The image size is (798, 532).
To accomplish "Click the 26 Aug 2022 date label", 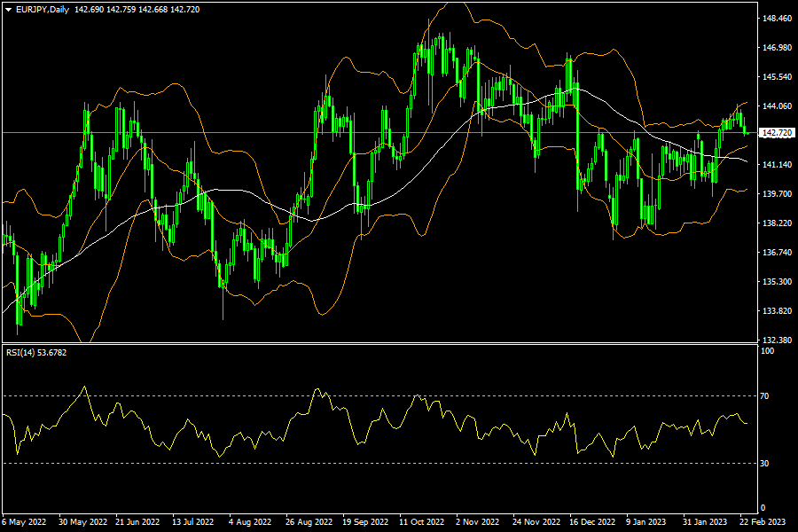I will coord(309,522).
